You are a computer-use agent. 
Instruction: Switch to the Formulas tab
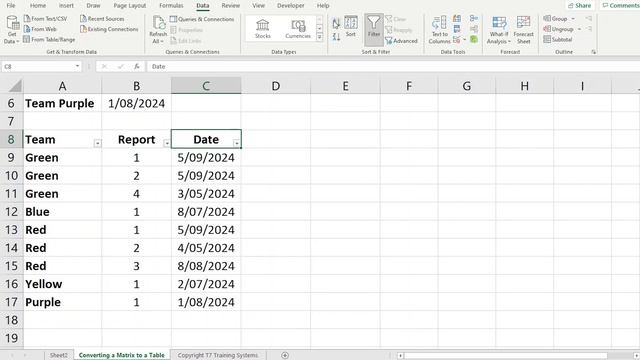[171, 6]
